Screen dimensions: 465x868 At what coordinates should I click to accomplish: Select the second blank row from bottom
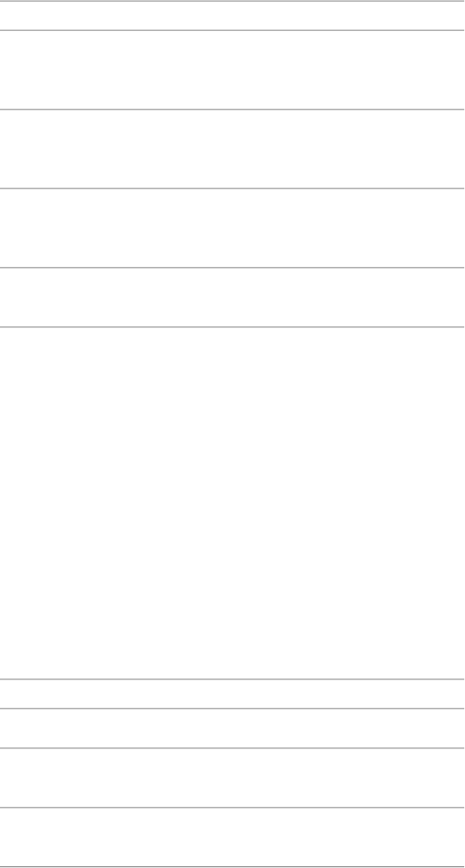(232, 778)
